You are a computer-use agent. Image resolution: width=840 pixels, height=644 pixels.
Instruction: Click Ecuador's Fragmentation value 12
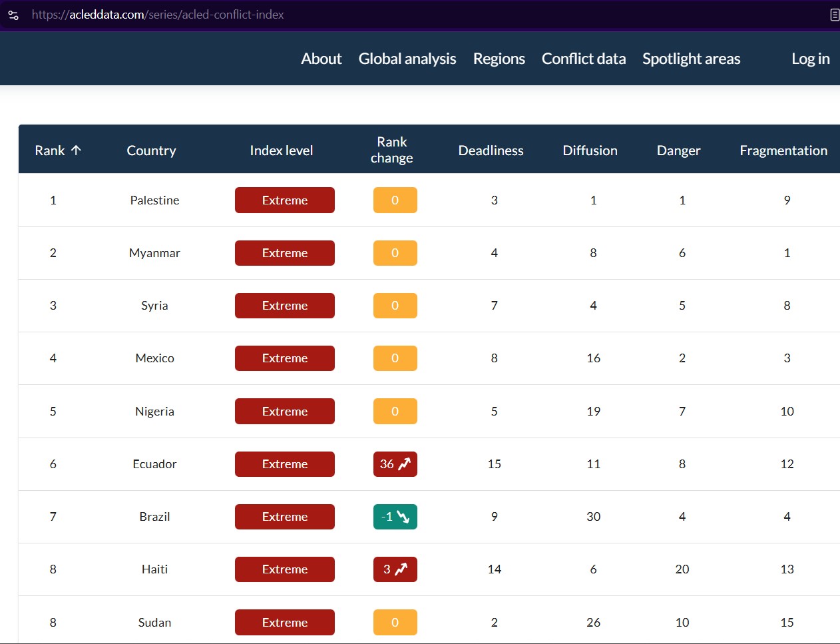click(787, 464)
